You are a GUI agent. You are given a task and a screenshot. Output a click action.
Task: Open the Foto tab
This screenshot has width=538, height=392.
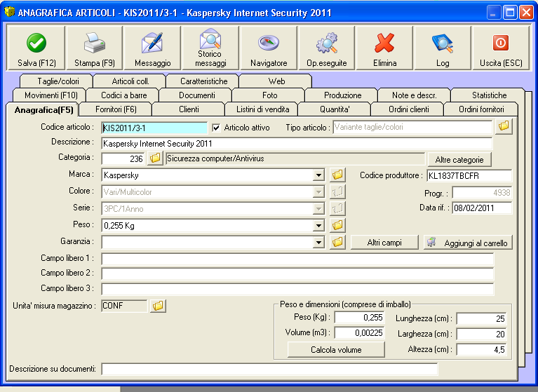click(269, 95)
